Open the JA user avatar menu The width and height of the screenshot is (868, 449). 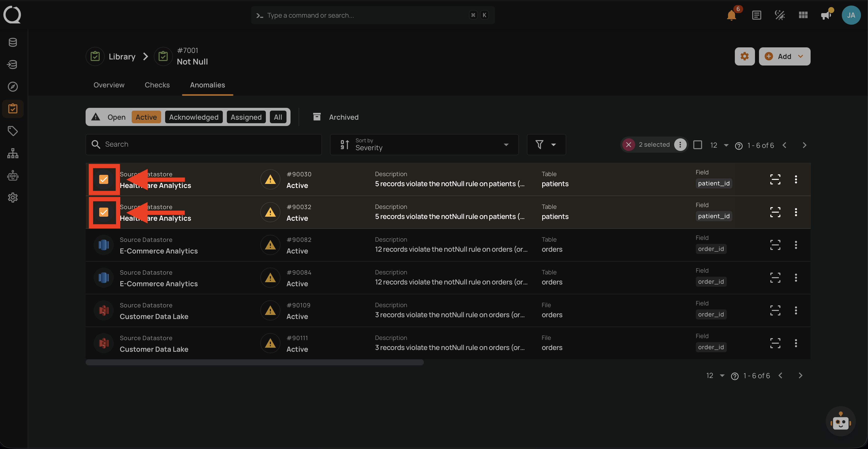click(851, 15)
